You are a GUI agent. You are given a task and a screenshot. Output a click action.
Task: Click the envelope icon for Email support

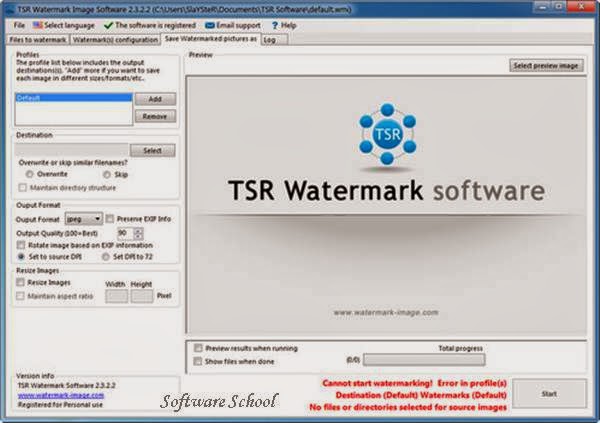coord(209,26)
